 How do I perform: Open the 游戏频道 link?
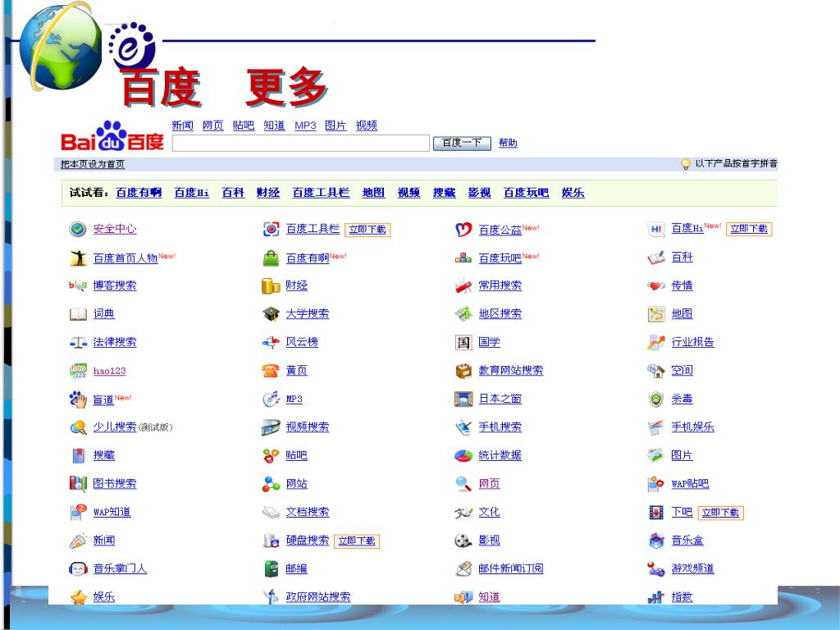[x=692, y=568]
